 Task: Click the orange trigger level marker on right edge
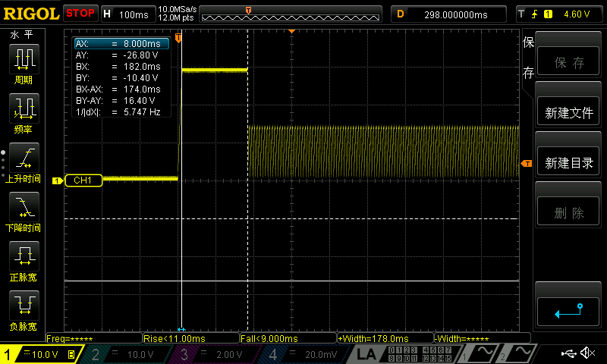point(527,164)
